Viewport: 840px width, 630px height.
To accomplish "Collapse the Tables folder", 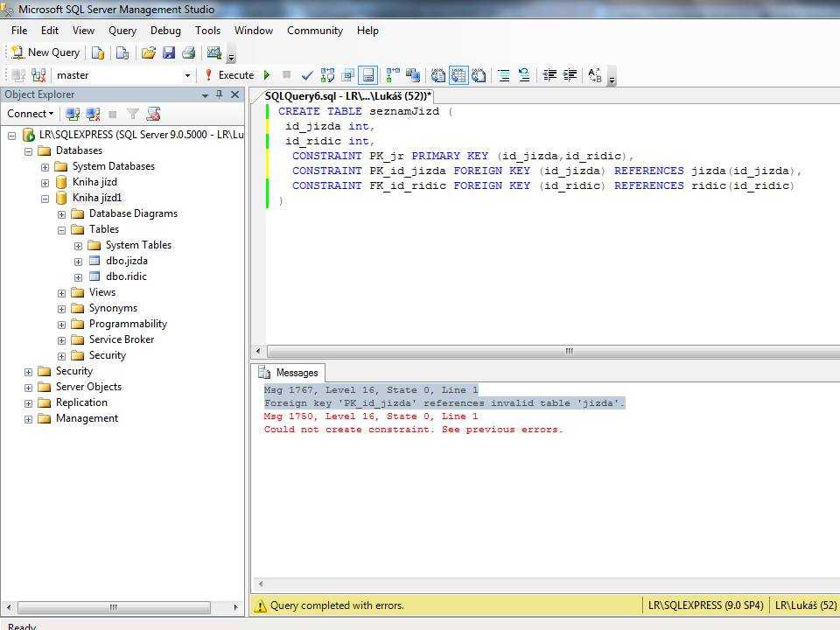I will 61,230.
